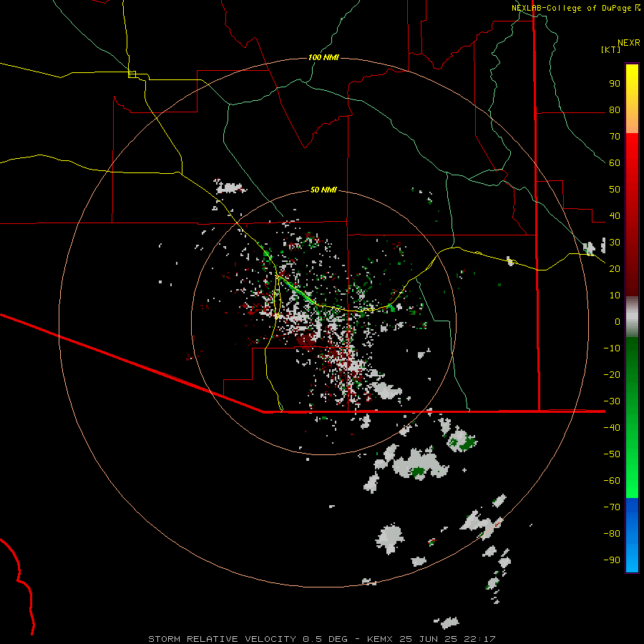Click the 20 value on velocity scale

tap(615, 269)
